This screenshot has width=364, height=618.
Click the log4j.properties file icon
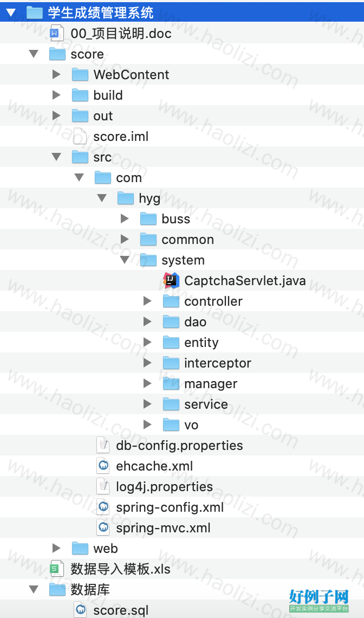(x=103, y=486)
